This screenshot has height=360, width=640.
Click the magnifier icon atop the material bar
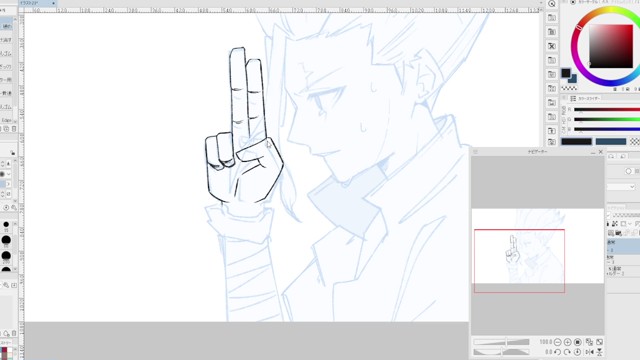[552, 4]
